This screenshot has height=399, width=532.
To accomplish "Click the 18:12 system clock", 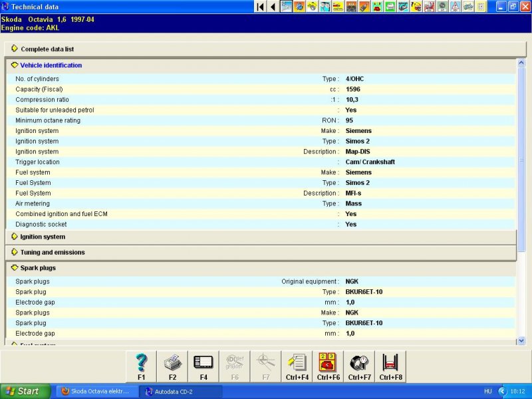I will pyautogui.click(x=518, y=391).
